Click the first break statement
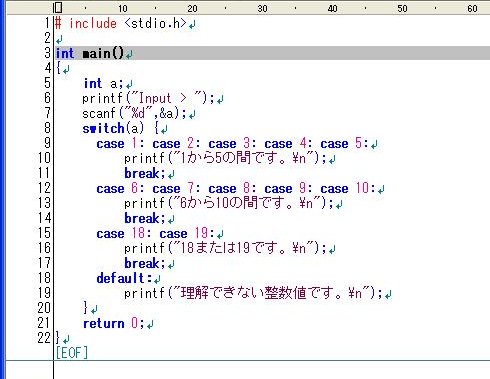 point(145,173)
